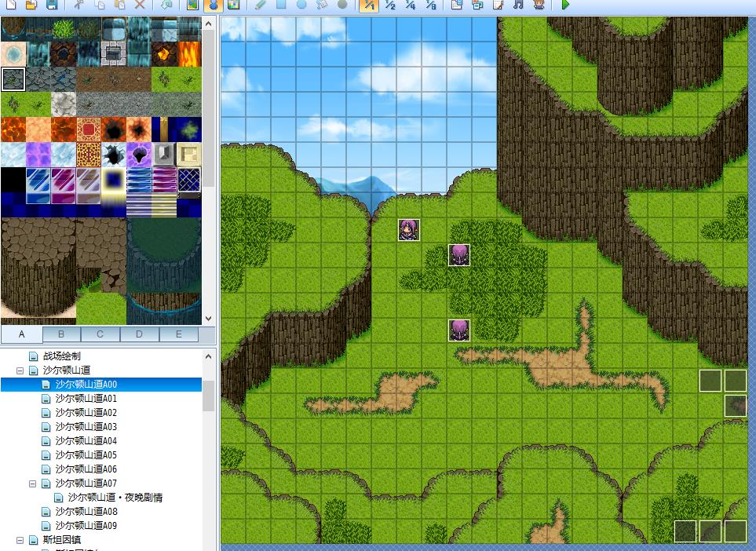The image size is (756, 551).
Task: Open the Resource Manager icon
Action: point(477,5)
